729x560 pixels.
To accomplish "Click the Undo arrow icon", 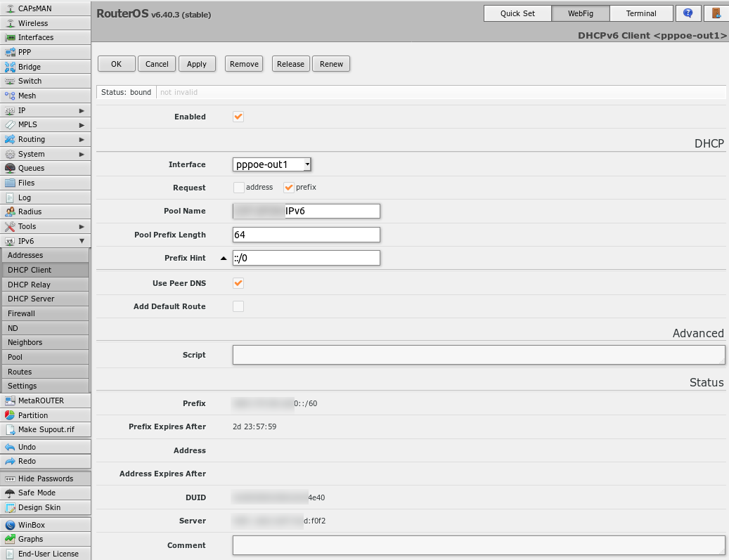I will (10, 447).
